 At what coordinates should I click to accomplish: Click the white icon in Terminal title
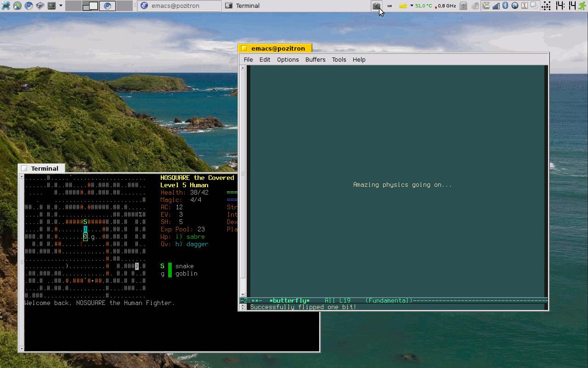[x=24, y=168]
